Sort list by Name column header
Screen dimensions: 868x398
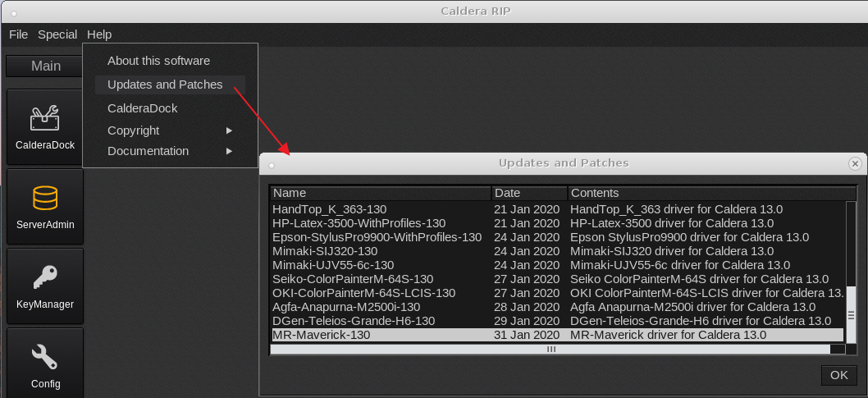[381, 193]
